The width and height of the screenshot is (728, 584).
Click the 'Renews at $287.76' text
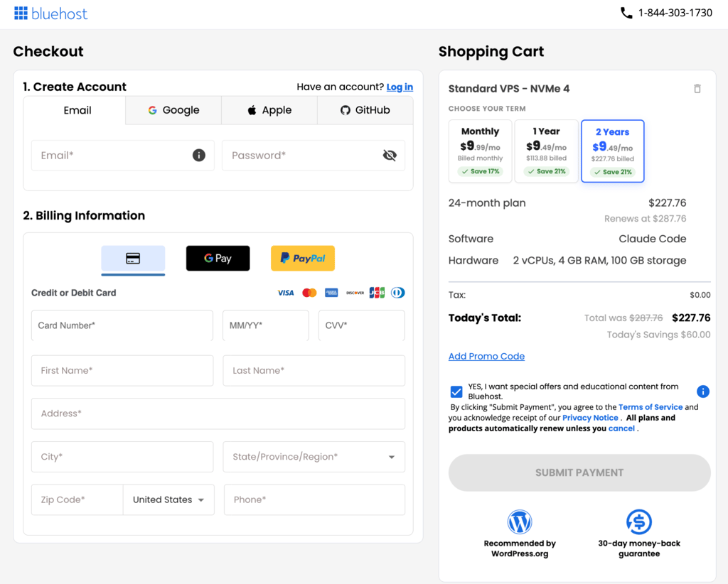(x=645, y=219)
